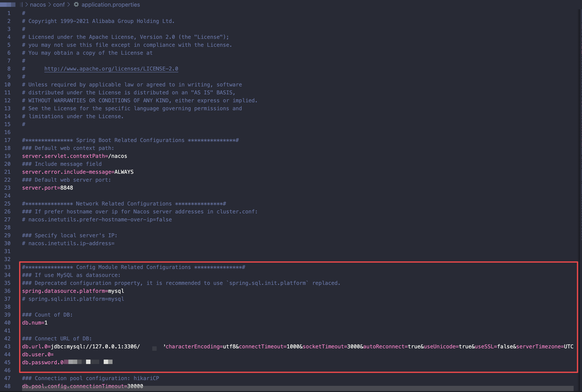Click line number 36 in gutter

pyautogui.click(x=7, y=291)
